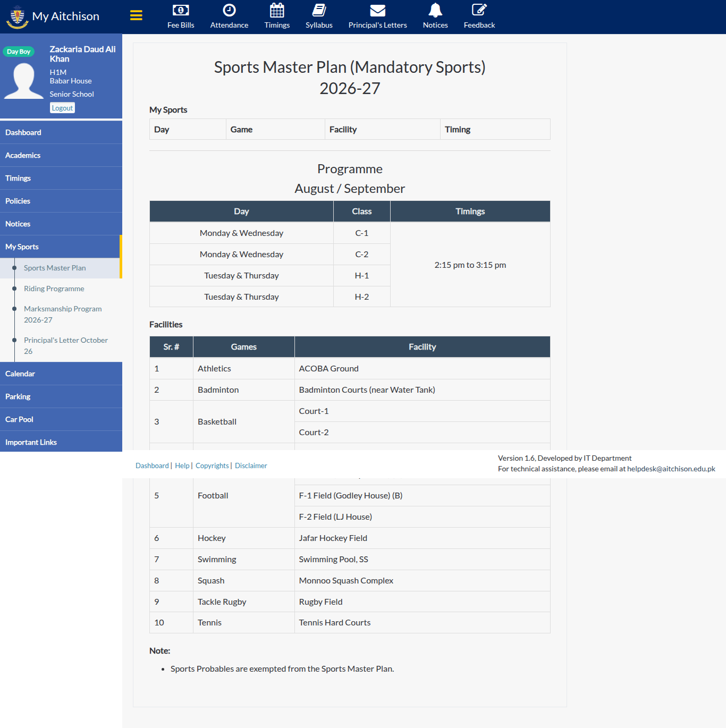The width and height of the screenshot is (726, 728).
Task: Open Feedback edit icon
Action: point(479,10)
